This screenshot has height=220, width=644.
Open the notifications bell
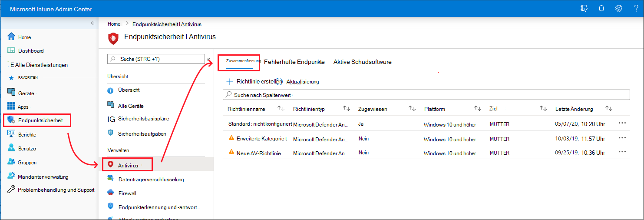601,9
